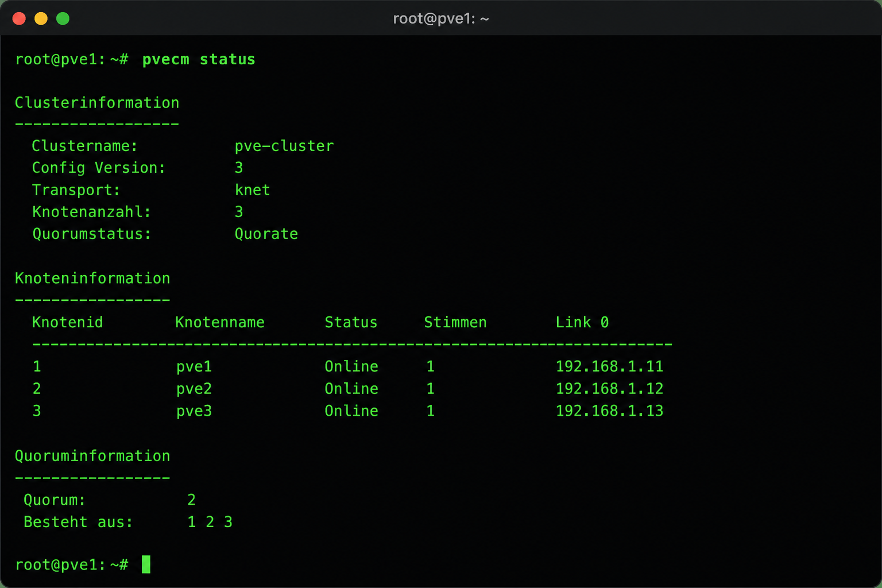Viewport: 882px width, 588px height.
Task: Click the Knotenid 3 in pve3 row
Action: point(37,411)
